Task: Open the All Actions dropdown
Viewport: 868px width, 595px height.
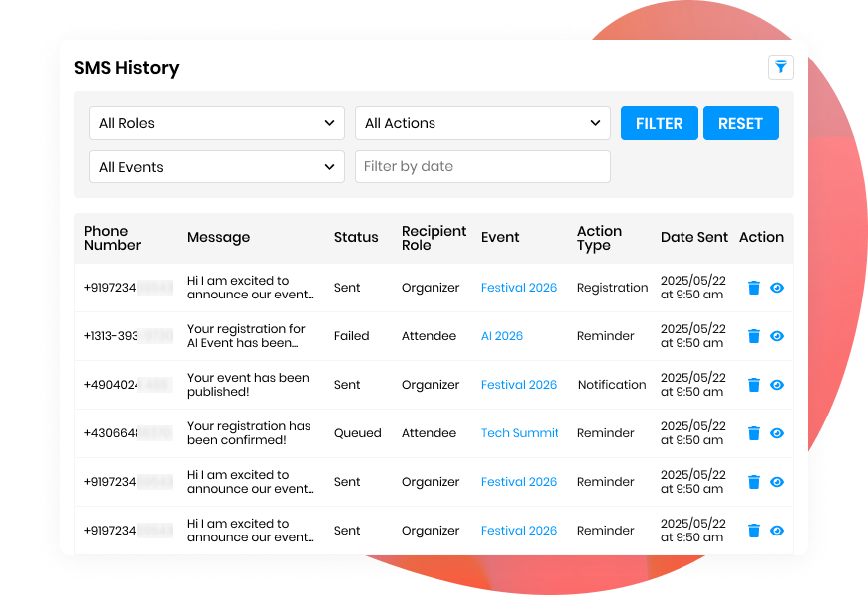Action: point(482,123)
